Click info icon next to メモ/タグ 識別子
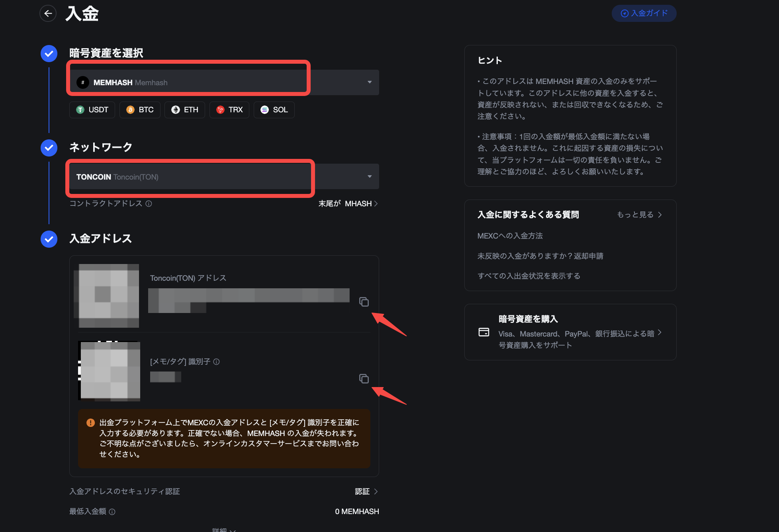The height and width of the screenshot is (532, 779). pos(217,362)
